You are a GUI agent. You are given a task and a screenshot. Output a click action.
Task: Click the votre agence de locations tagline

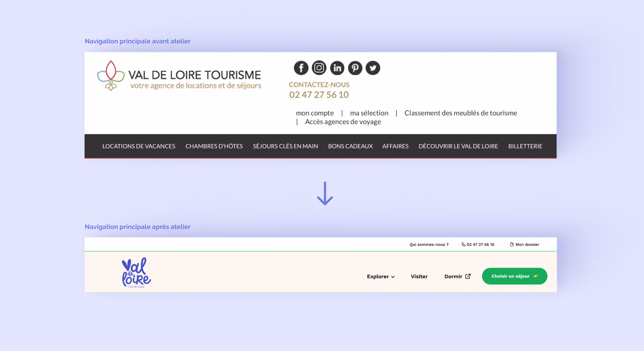(x=196, y=86)
